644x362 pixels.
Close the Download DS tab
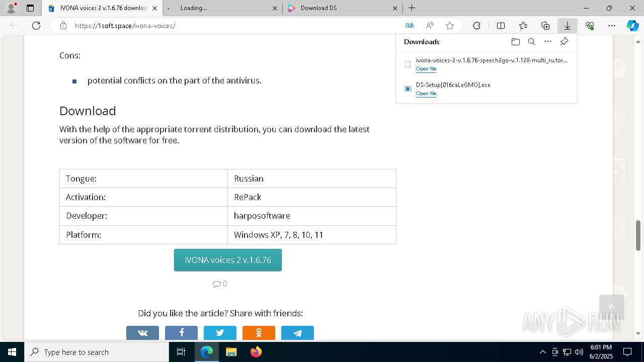pyautogui.click(x=395, y=8)
